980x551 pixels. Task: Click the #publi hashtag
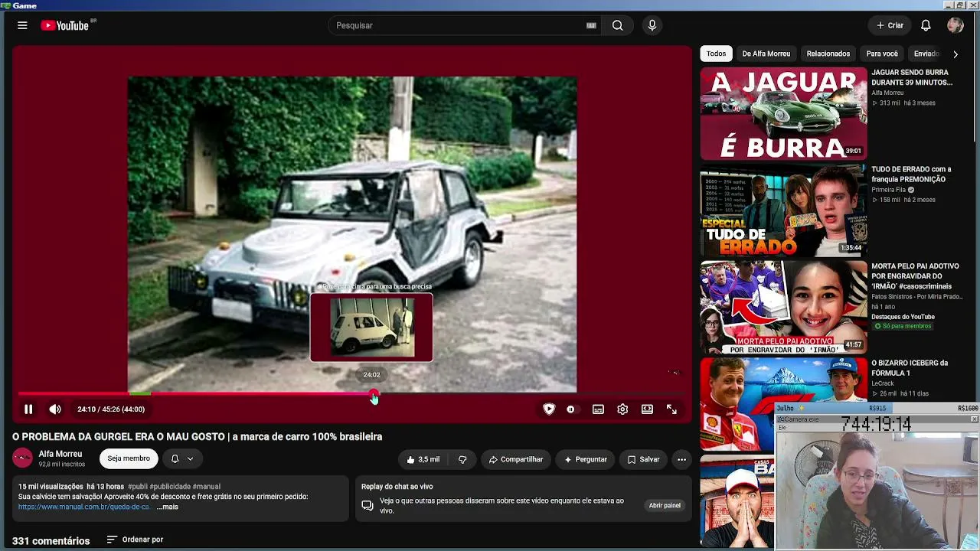coord(137,487)
